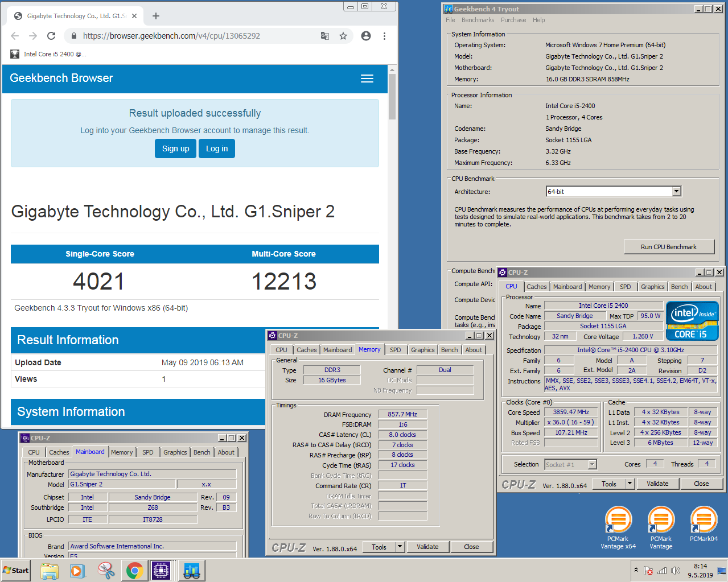Open a new Chrome tab
The width and height of the screenshot is (728, 582).
[156, 16]
